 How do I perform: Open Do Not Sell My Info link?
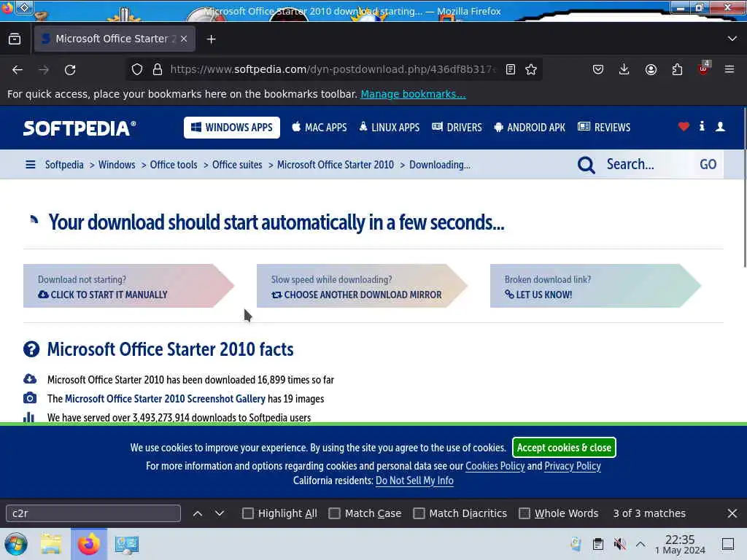[414, 481]
